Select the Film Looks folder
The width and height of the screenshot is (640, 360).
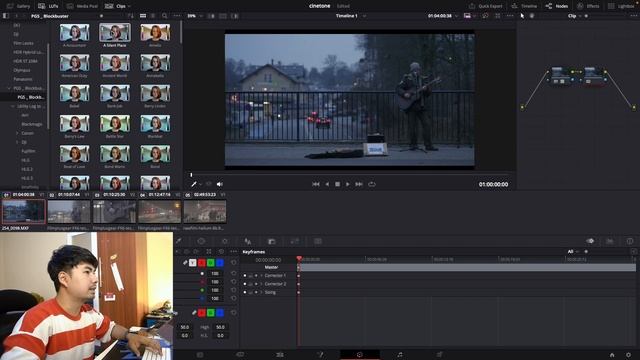tap(23, 43)
